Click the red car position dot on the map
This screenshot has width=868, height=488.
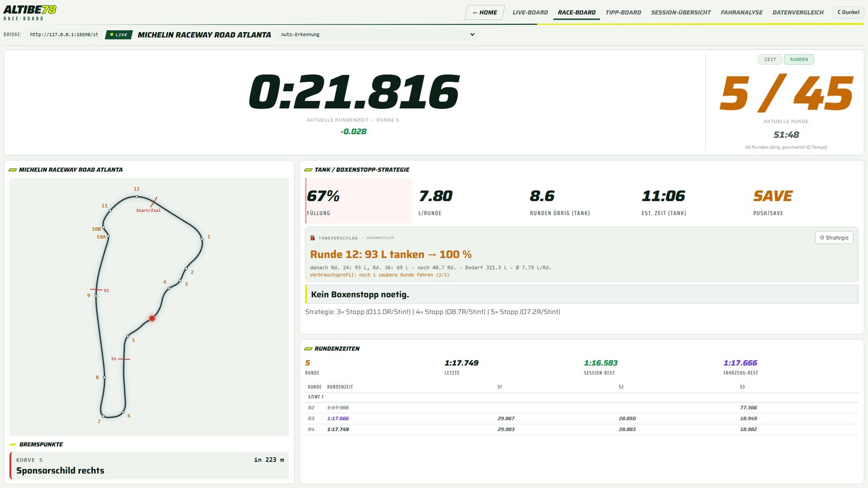point(152,318)
